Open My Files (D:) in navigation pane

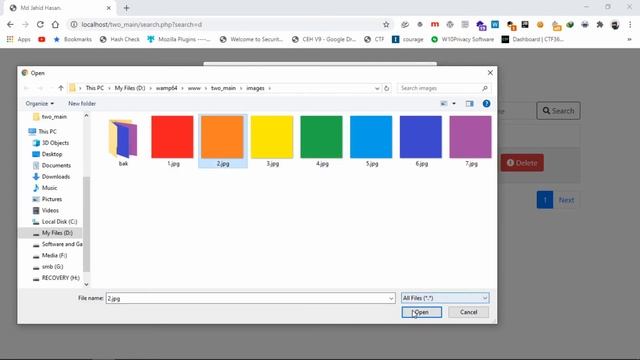tap(57, 233)
